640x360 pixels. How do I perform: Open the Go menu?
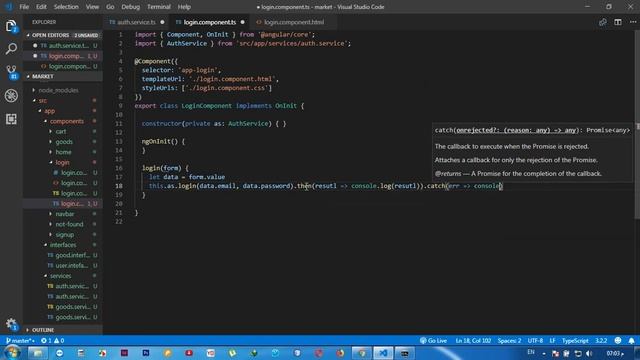pyautogui.click(x=110, y=7)
